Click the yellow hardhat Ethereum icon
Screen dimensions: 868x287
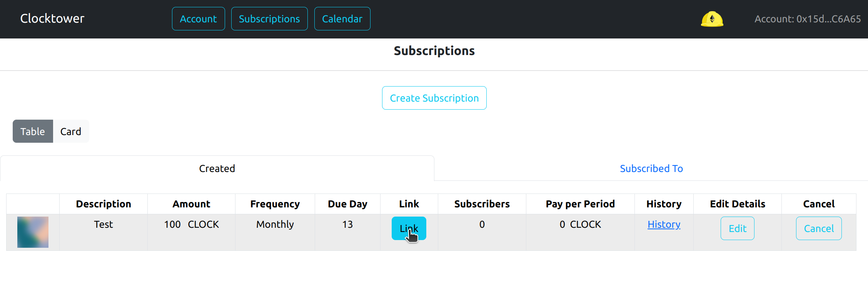click(712, 19)
